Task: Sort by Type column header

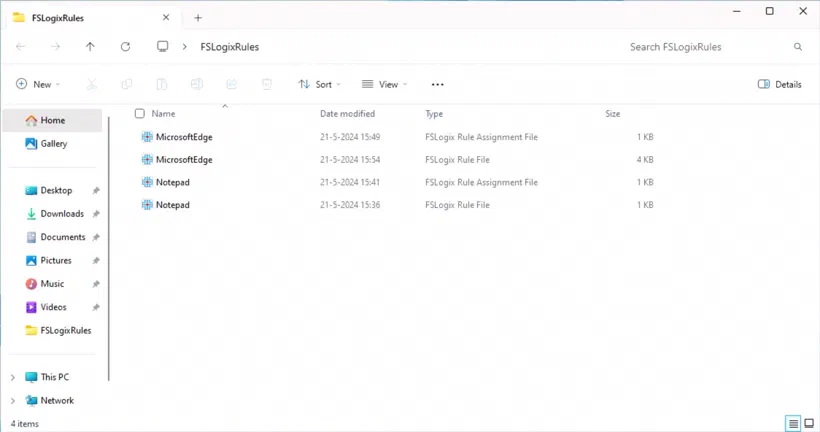Action: coord(434,113)
